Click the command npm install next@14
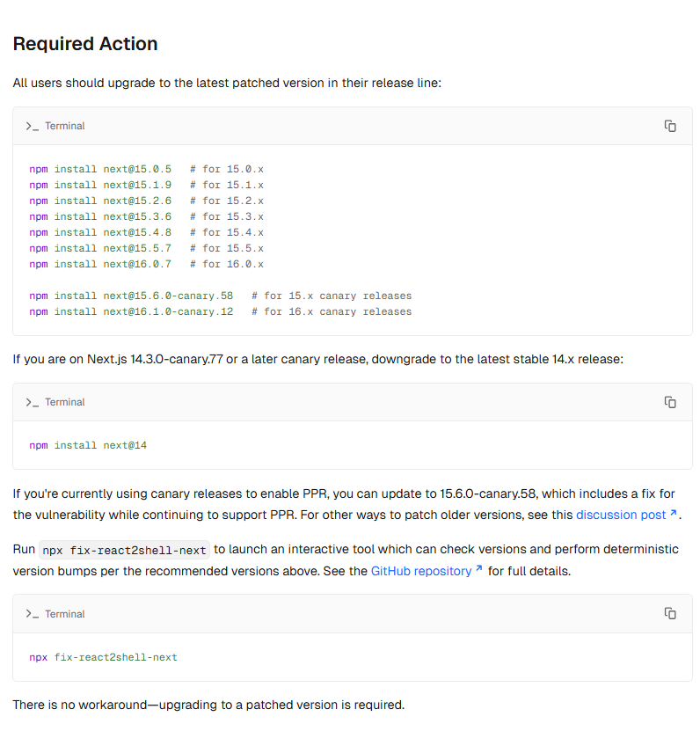 (x=88, y=446)
